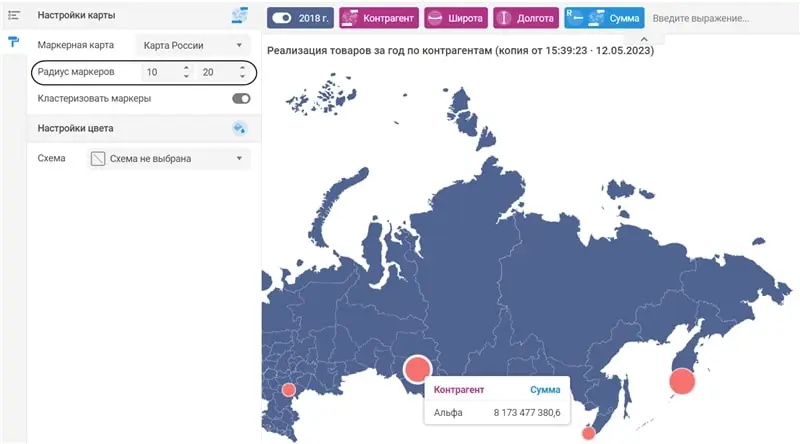800x444 pixels.
Task: Click the large marker on Kamchatka
Action: pyautogui.click(x=682, y=381)
